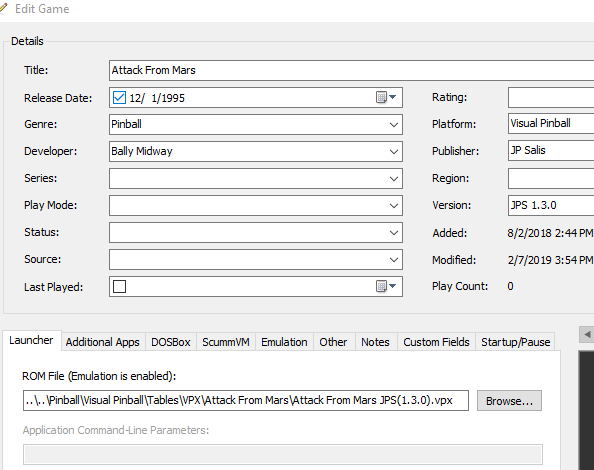The image size is (594, 470).
Task: Click the Genre text 'Pinball'
Action: pyautogui.click(x=127, y=124)
